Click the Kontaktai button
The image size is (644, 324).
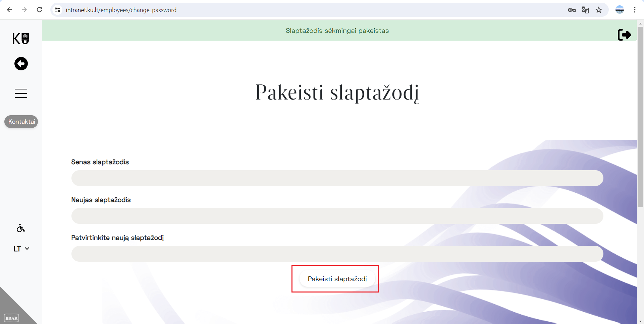[x=21, y=121]
